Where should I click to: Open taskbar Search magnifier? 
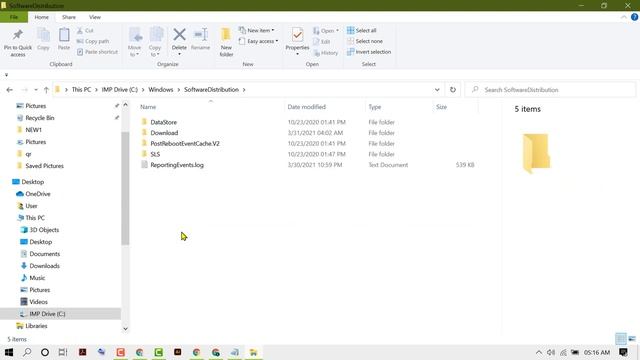[x=27, y=352]
